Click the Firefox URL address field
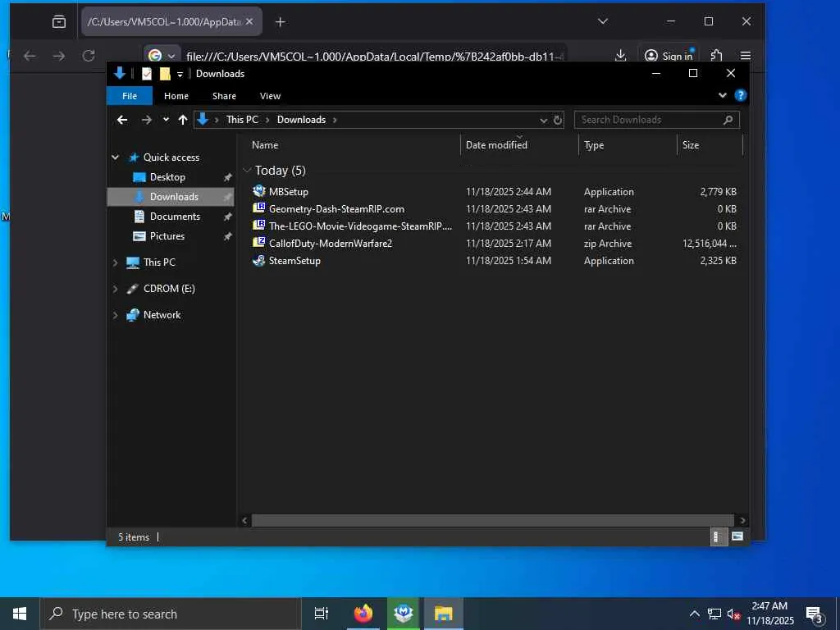The image size is (840, 630). [x=374, y=57]
